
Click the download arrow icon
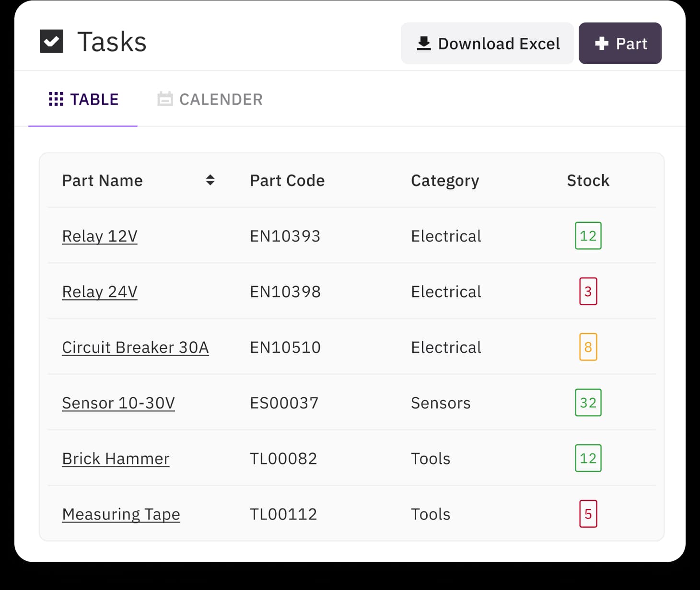point(423,44)
